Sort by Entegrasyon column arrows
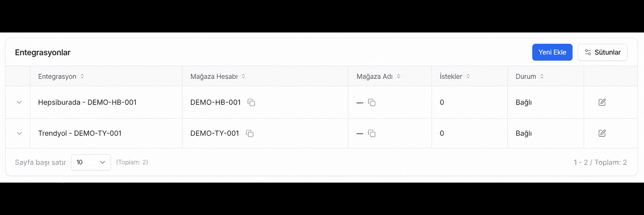The image size is (644, 215). [x=82, y=76]
